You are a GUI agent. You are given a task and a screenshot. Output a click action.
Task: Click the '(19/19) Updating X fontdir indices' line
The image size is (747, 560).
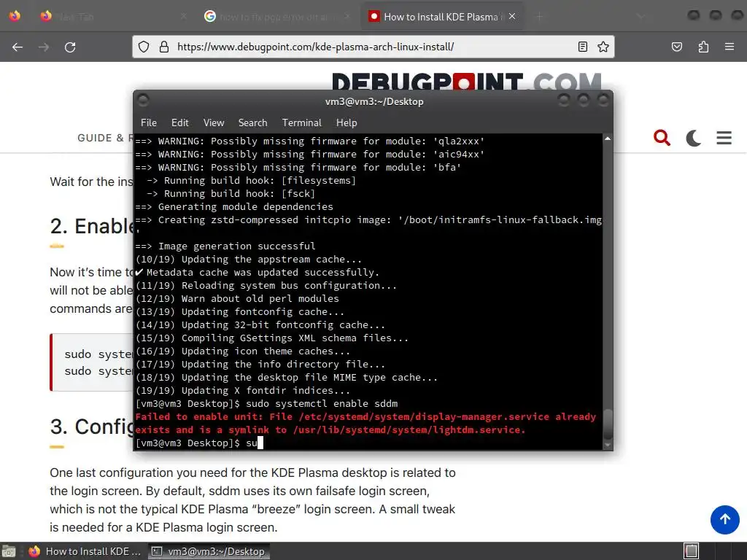click(243, 391)
